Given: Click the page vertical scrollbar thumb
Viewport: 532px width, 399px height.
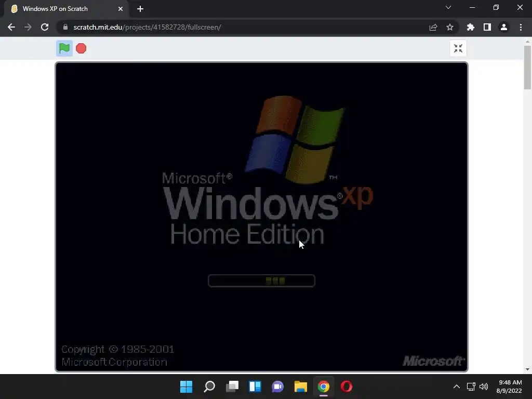Looking at the screenshot, I should (x=527, y=67).
